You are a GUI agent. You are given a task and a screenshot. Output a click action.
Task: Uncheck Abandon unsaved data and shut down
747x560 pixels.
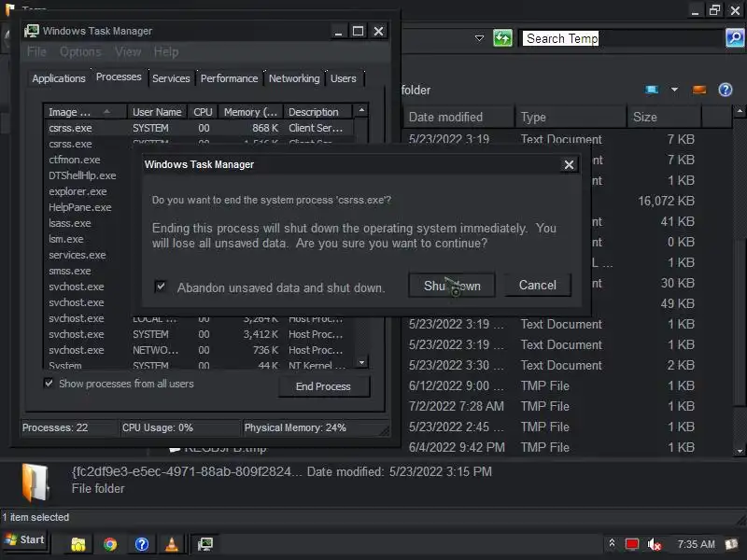161,287
